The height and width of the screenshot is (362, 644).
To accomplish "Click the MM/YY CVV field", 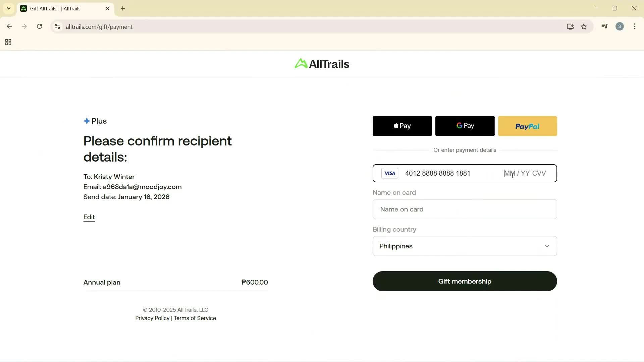I will (x=525, y=173).
